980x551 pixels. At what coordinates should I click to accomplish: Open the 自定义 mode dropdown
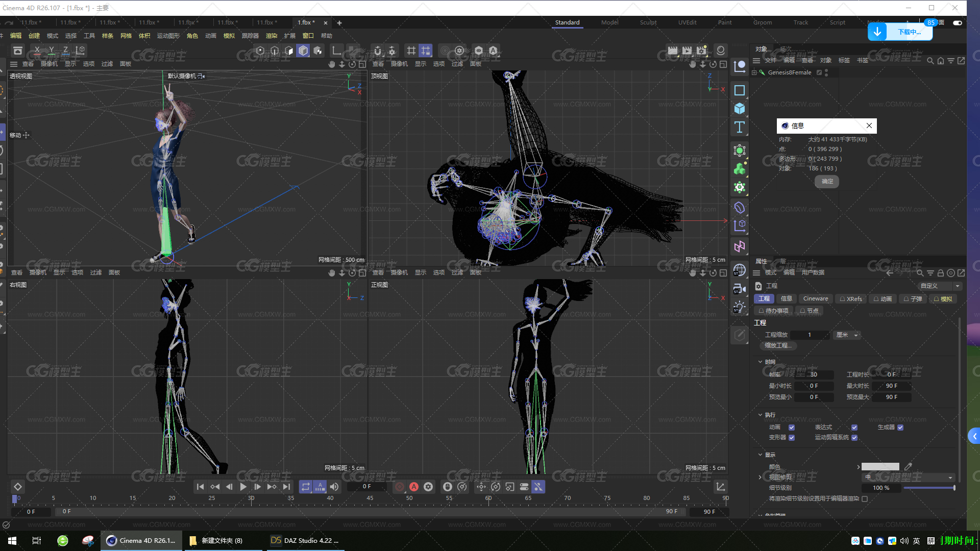click(939, 286)
